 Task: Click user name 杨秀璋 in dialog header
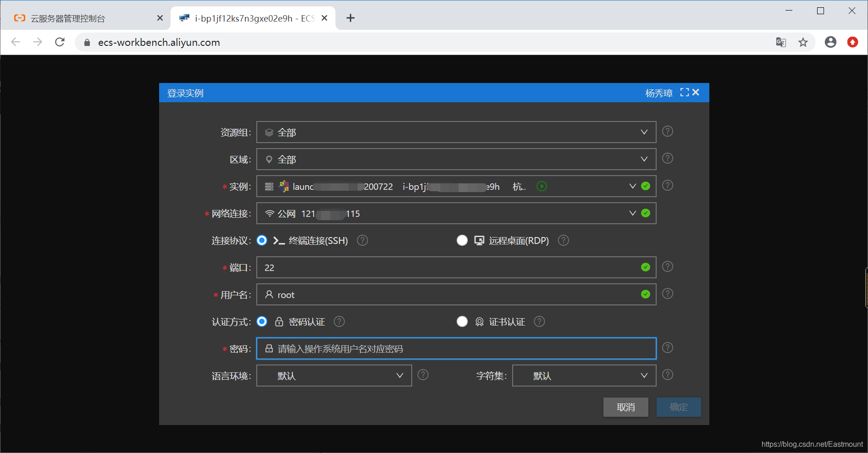coord(659,93)
